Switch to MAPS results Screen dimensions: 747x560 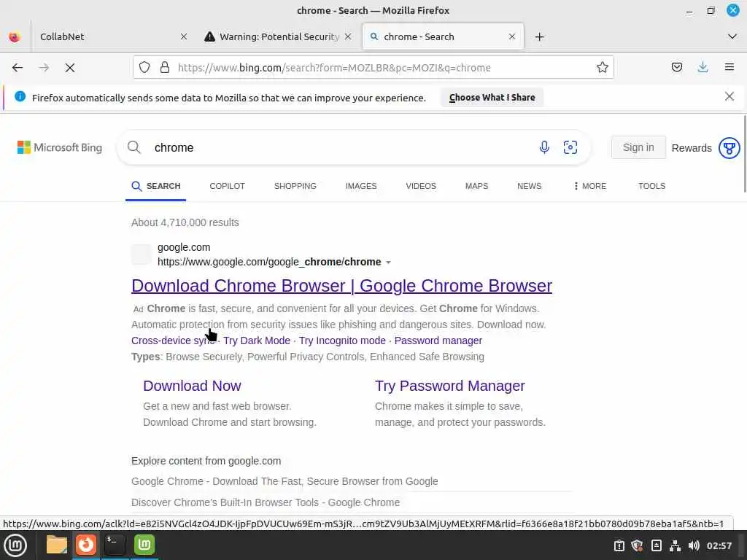[476, 186]
